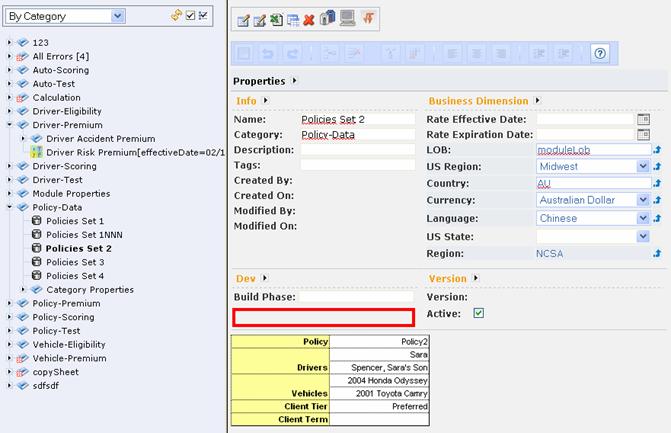Click the align left icon in editor toolbar
671x433 pixels.
tap(452, 53)
